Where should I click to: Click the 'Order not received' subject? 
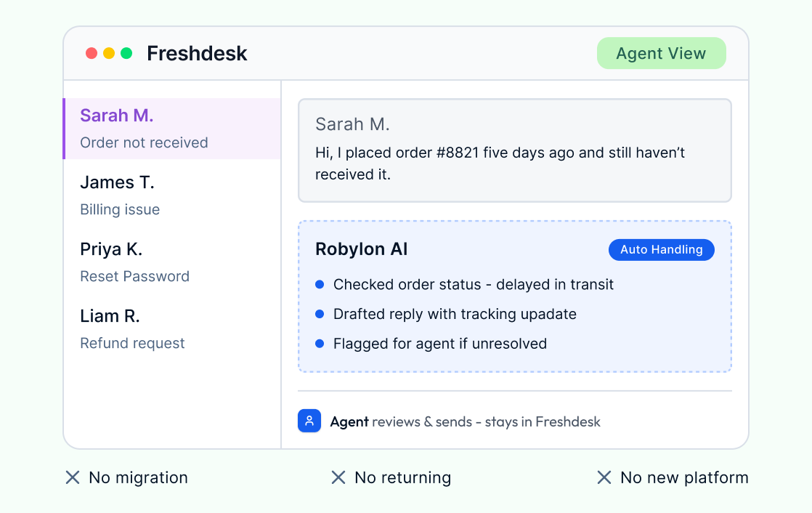144,142
